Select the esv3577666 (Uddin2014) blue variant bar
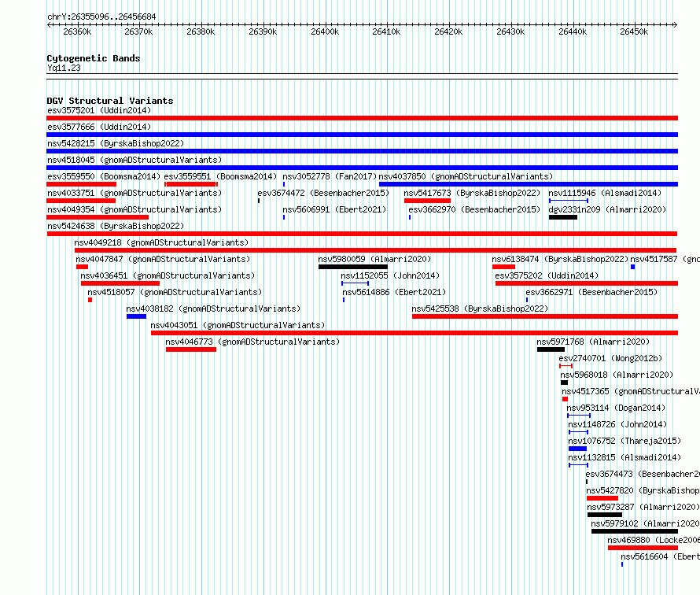 point(362,135)
